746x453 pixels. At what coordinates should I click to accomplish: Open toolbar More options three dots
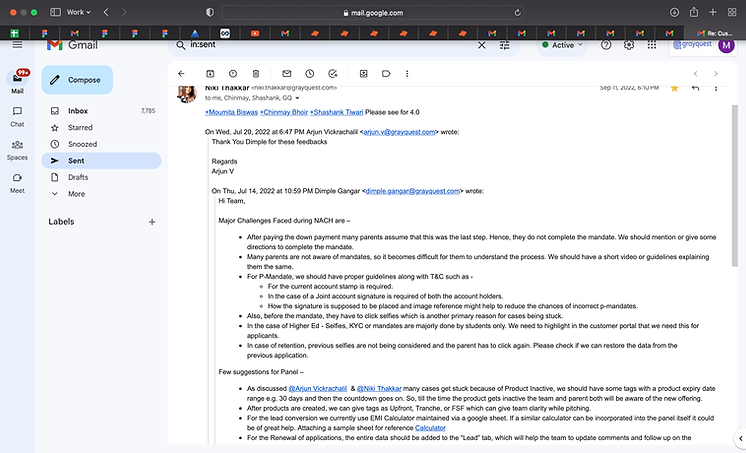(x=407, y=74)
